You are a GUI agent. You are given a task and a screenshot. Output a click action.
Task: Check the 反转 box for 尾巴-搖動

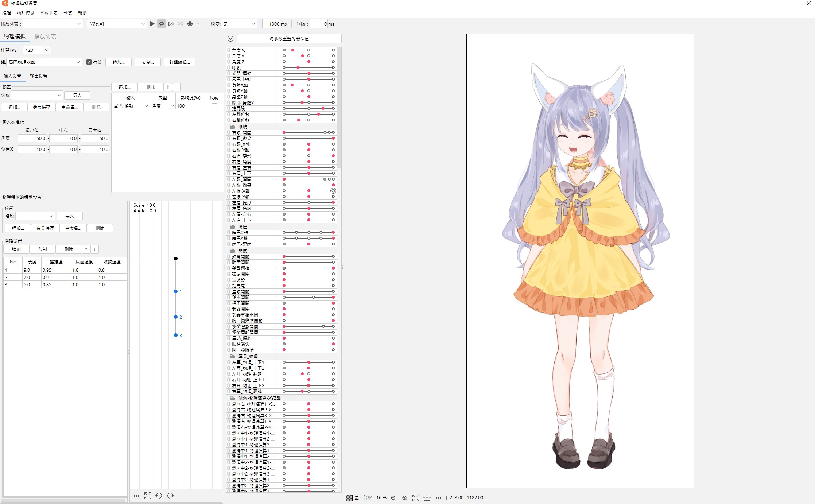(214, 106)
